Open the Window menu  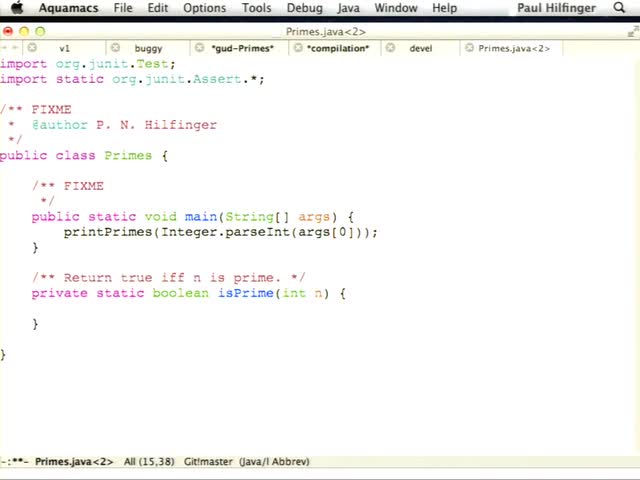[396, 8]
